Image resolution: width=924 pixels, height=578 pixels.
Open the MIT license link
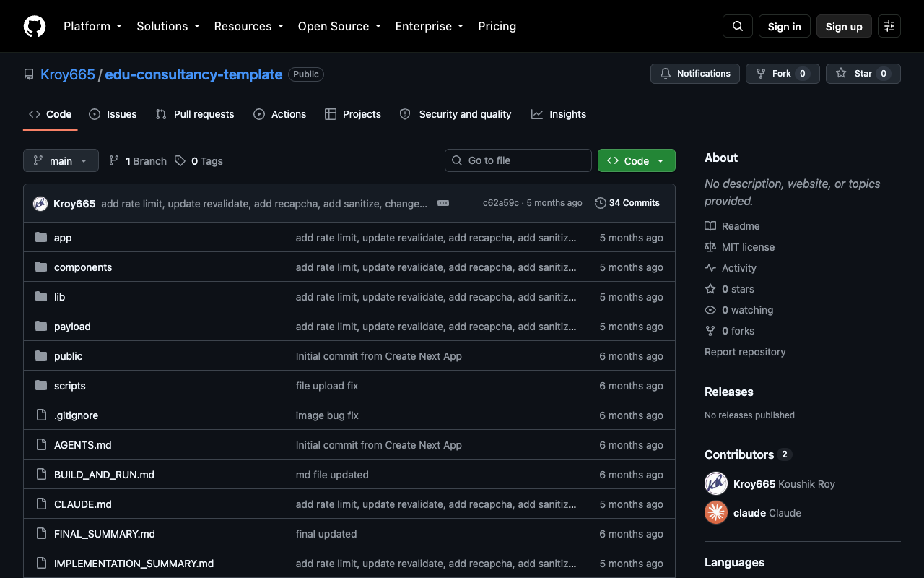pyautogui.click(x=740, y=247)
